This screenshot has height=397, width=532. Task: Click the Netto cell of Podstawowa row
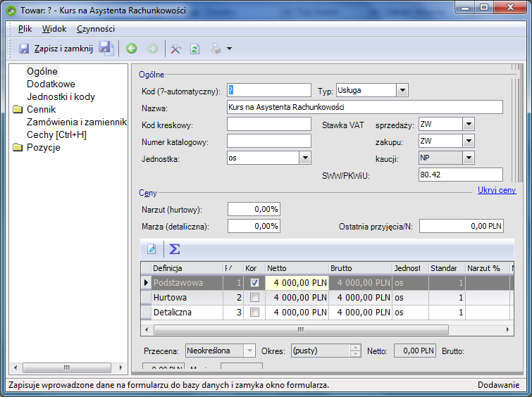coord(297,283)
